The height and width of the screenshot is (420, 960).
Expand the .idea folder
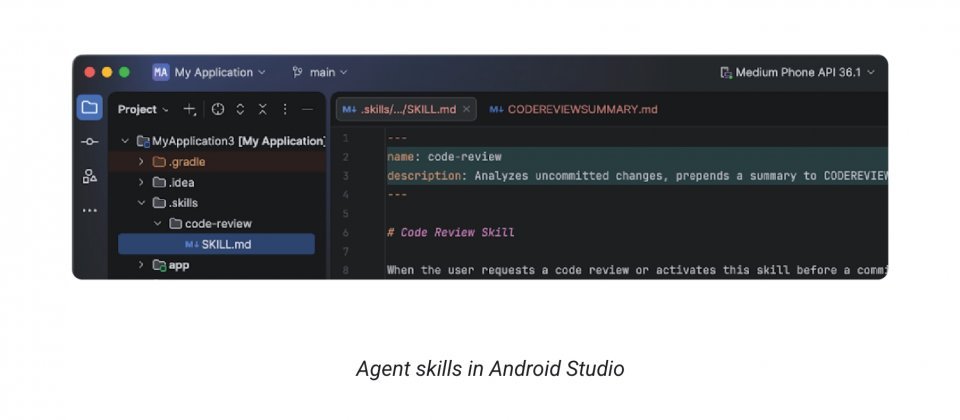pyautogui.click(x=141, y=183)
